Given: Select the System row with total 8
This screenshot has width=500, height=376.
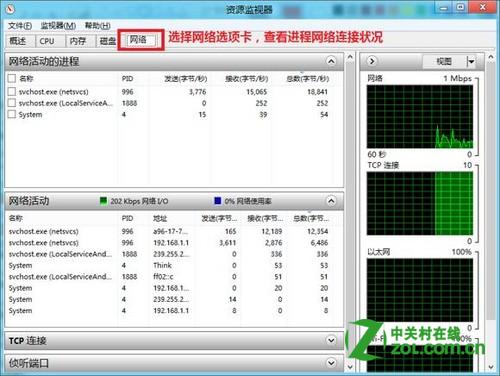Looking at the screenshot, I should click(x=169, y=311).
